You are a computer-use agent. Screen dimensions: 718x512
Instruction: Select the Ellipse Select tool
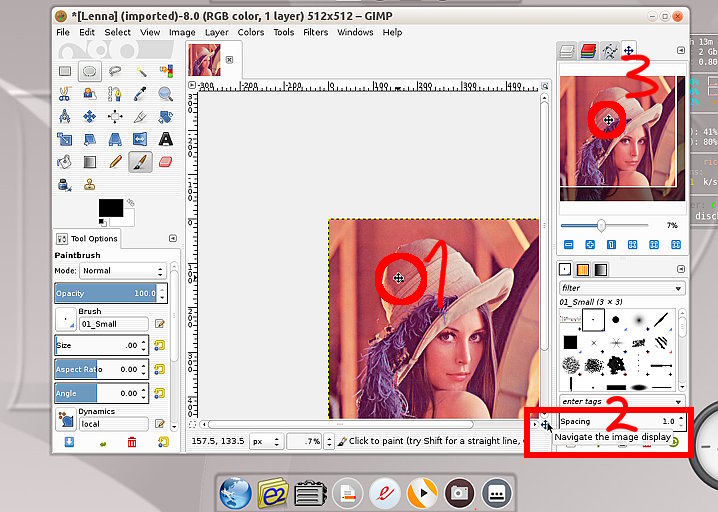pyautogui.click(x=90, y=71)
